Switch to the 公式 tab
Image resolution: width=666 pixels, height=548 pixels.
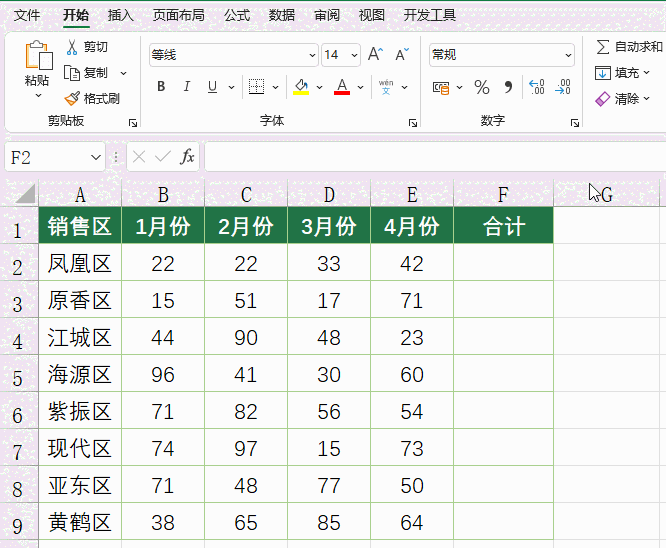[237, 15]
